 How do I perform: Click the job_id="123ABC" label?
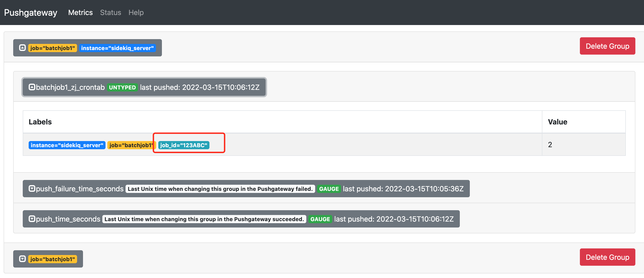click(x=184, y=145)
